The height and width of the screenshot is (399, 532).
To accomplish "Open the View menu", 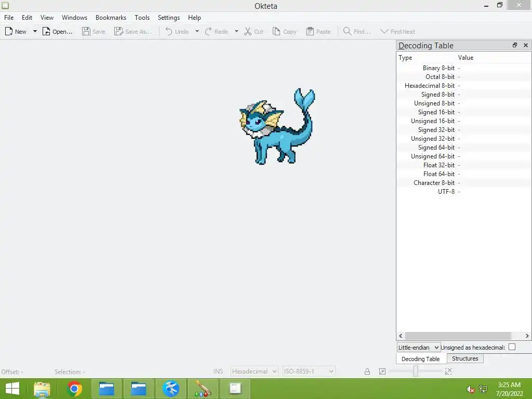I will tap(47, 18).
